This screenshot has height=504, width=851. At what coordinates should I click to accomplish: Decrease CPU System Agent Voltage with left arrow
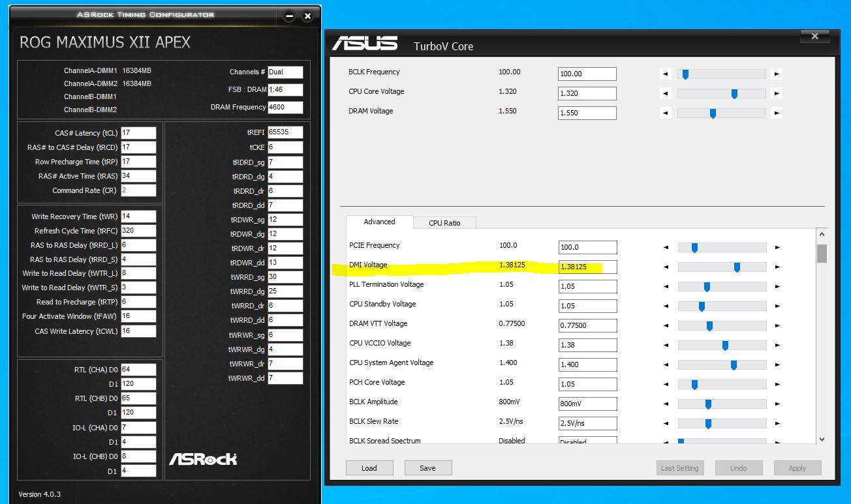(x=666, y=364)
